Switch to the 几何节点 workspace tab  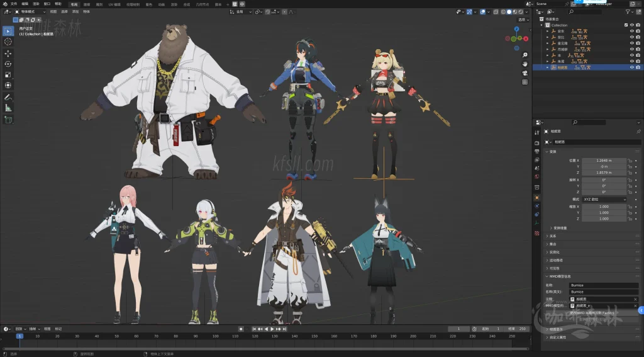point(202,4)
